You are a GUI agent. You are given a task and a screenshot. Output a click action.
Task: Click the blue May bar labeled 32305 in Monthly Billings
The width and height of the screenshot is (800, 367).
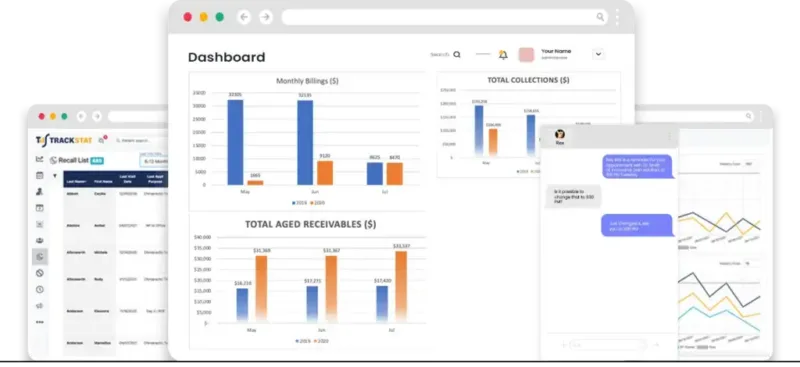click(235, 142)
